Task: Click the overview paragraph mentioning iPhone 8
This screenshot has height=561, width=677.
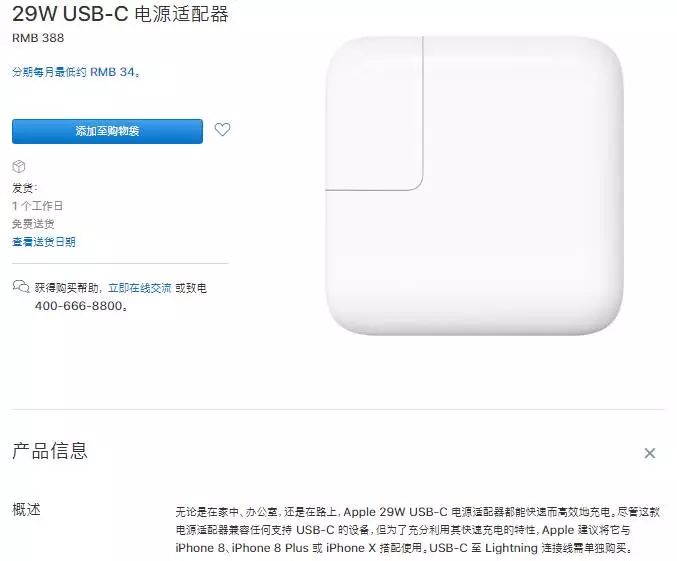Action: click(x=418, y=530)
